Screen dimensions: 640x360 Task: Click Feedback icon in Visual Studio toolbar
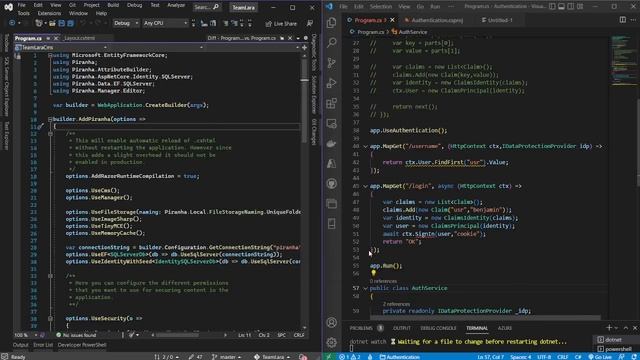pyautogui.click(x=310, y=24)
